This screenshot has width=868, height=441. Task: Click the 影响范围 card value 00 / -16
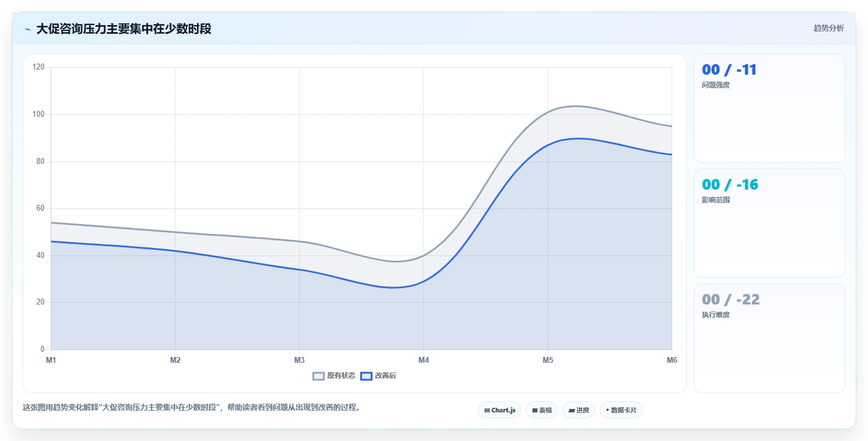(x=730, y=185)
